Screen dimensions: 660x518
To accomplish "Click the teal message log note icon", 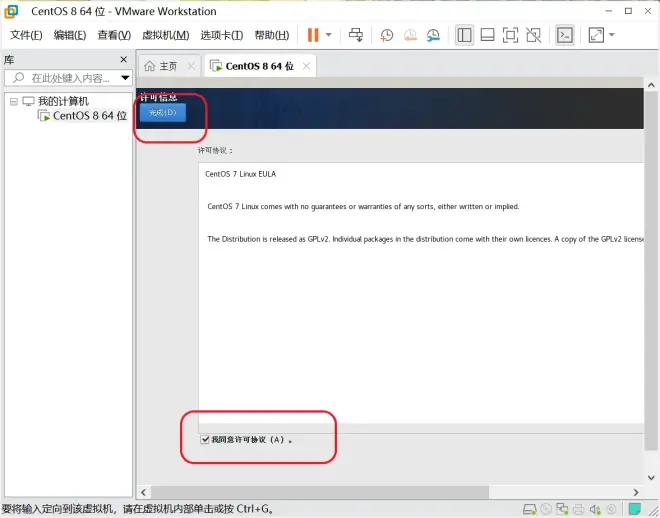I will pos(634,509).
